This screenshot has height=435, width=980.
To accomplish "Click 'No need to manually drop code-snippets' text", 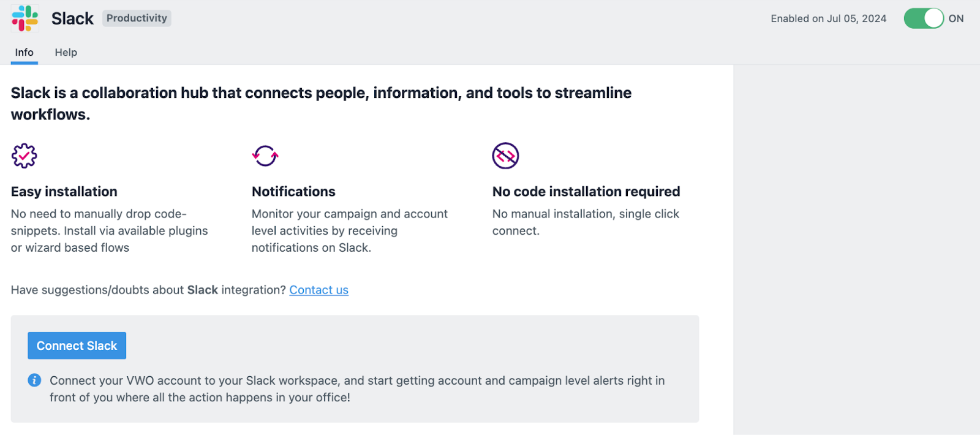I will [109, 231].
